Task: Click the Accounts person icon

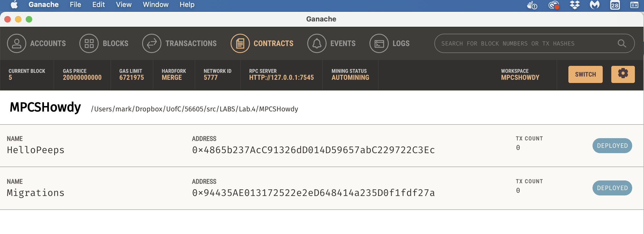Action: [x=17, y=43]
